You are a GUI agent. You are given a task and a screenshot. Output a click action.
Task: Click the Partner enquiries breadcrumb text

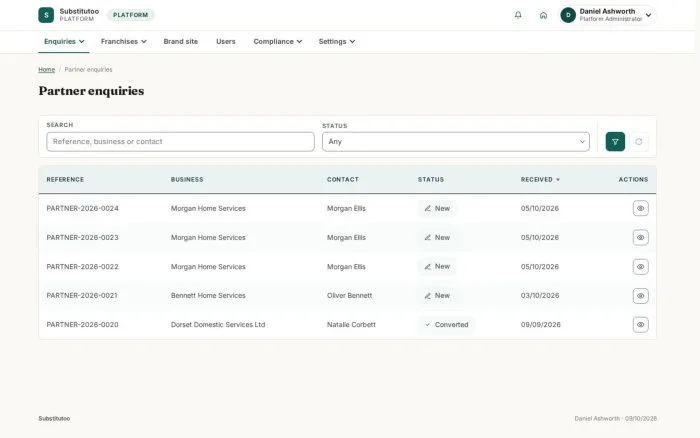pyautogui.click(x=88, y=70)
